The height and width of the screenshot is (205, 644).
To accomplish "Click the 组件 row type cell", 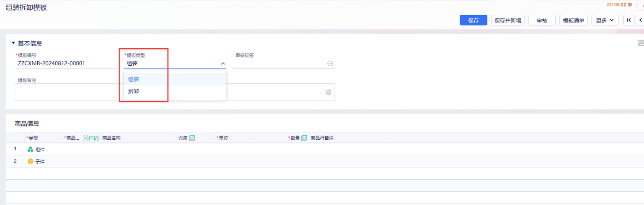I will (44, 149).
